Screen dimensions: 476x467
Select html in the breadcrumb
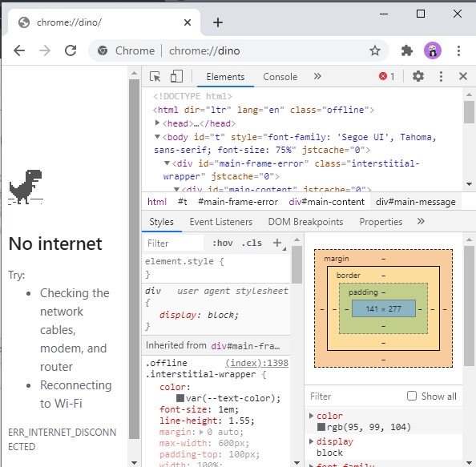click(157, 202)
